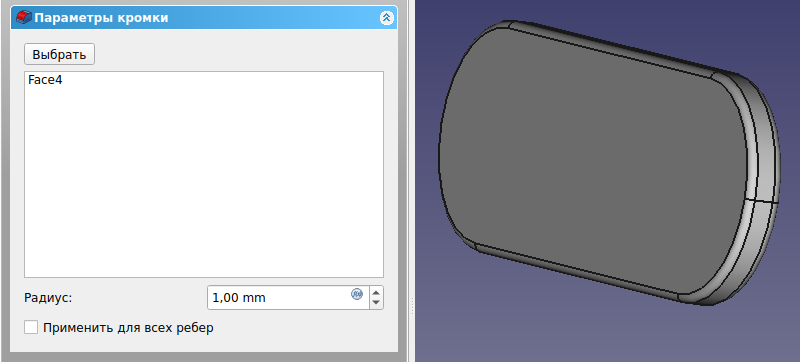The image size is (800, 362).
Task: Enable the Применить для всех ребер checkbox
Action: click(x=31, y=327)
